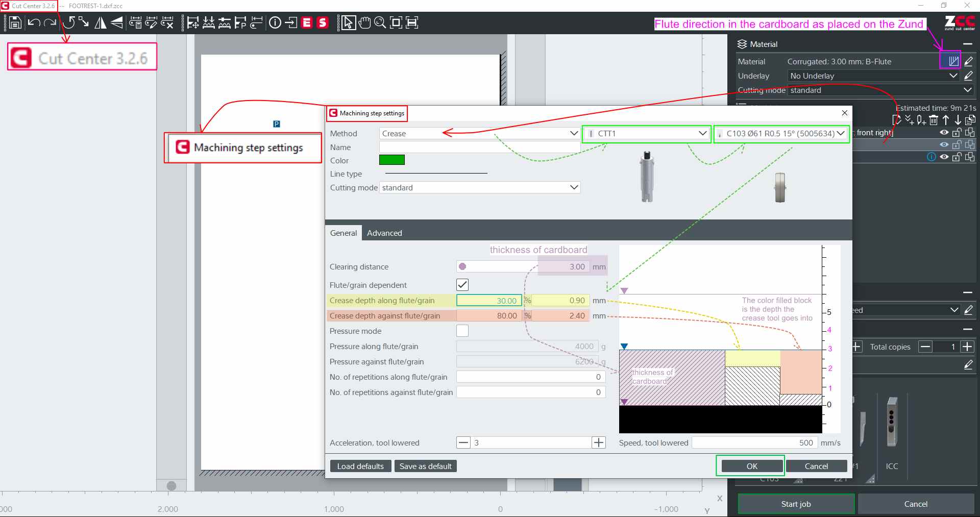Click the register-mark icon with the letter P
Viewport: 980px width, 517px height.
(277, 124)
